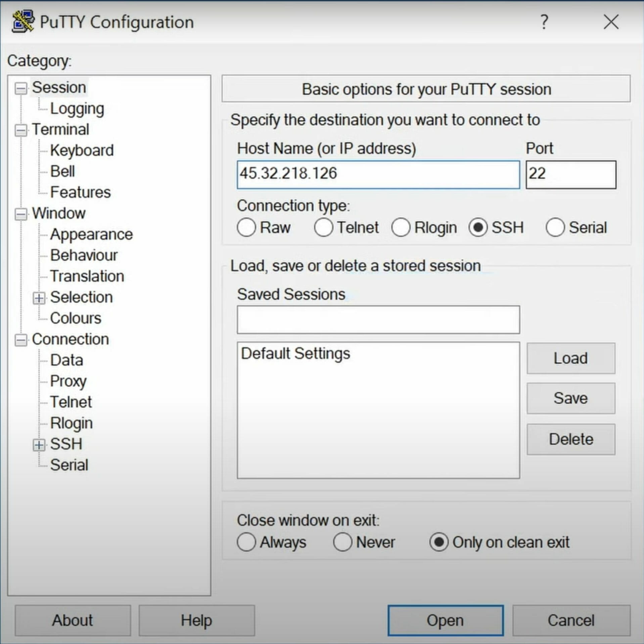Viewport: 644px width, 644px height.
Task: Open the Bell settings panel
Action: tap(62, 171)
